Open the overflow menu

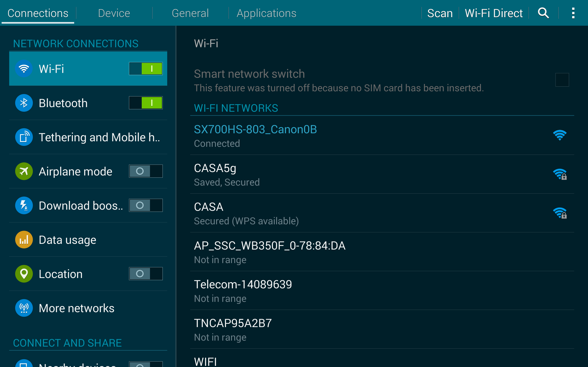click(573, 13)
